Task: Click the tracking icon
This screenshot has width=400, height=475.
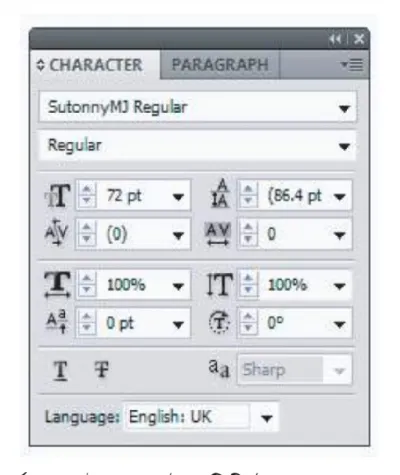Action: tap(218, 234)
